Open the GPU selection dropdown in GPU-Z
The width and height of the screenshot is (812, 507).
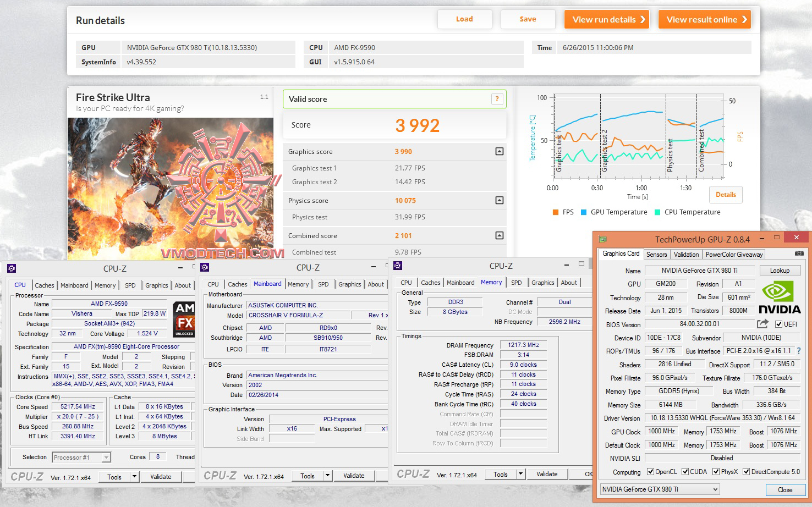pyautogui.click(x=660, y=489)
